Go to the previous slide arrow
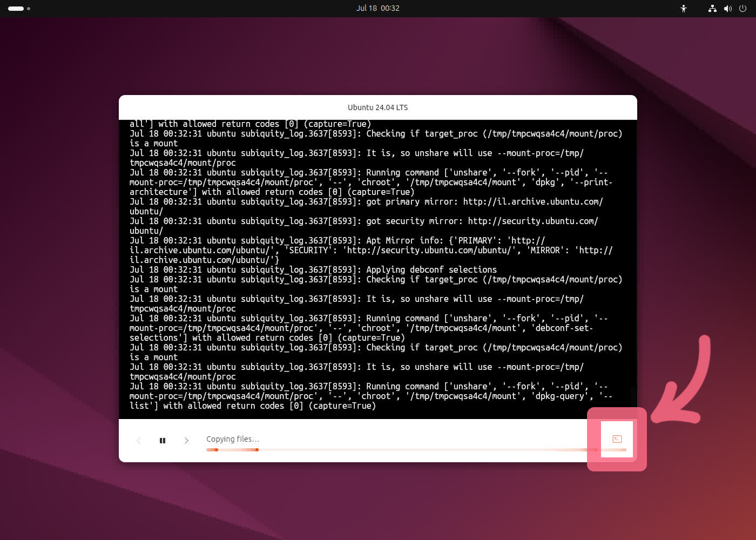 pos(139,441)
